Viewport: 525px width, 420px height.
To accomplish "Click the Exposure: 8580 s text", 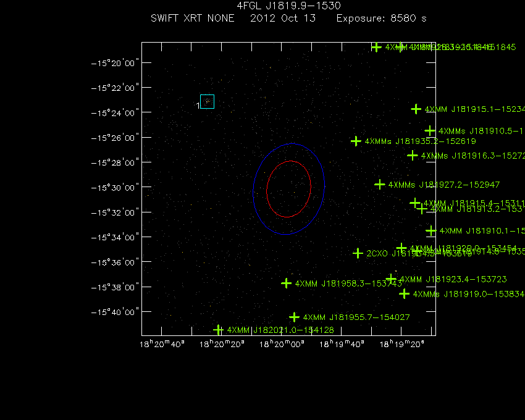I will click(x=381, y=19).
